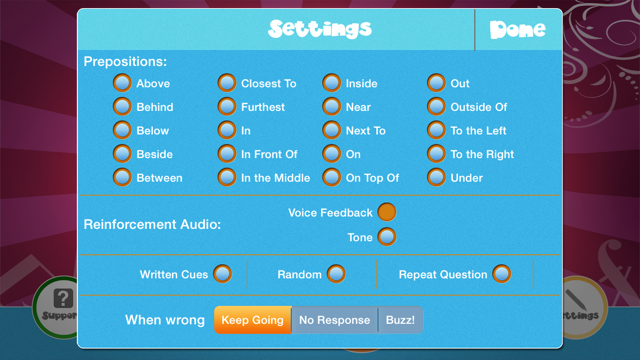Enable Random question order

[336, 274]
